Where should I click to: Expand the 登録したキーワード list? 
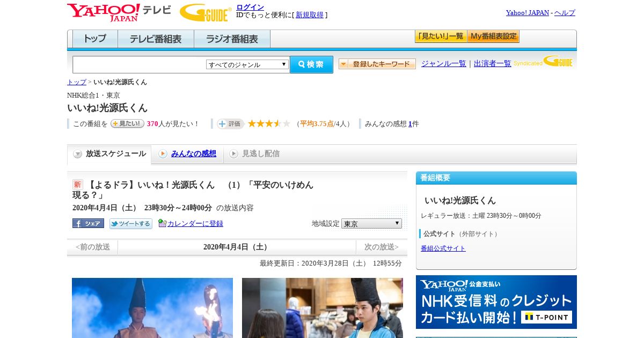pyautogui.click(x=377, y=64)
